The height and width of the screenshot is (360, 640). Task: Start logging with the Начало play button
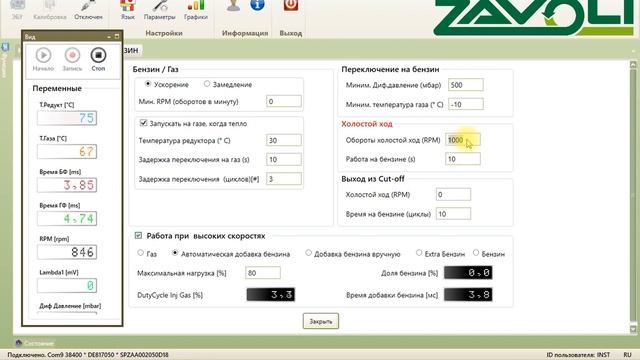coord(43,55)
